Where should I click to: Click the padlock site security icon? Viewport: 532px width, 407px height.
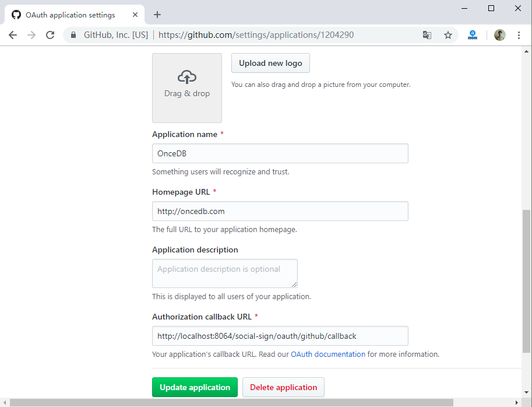pyautogui.click(x=73, y=35)
